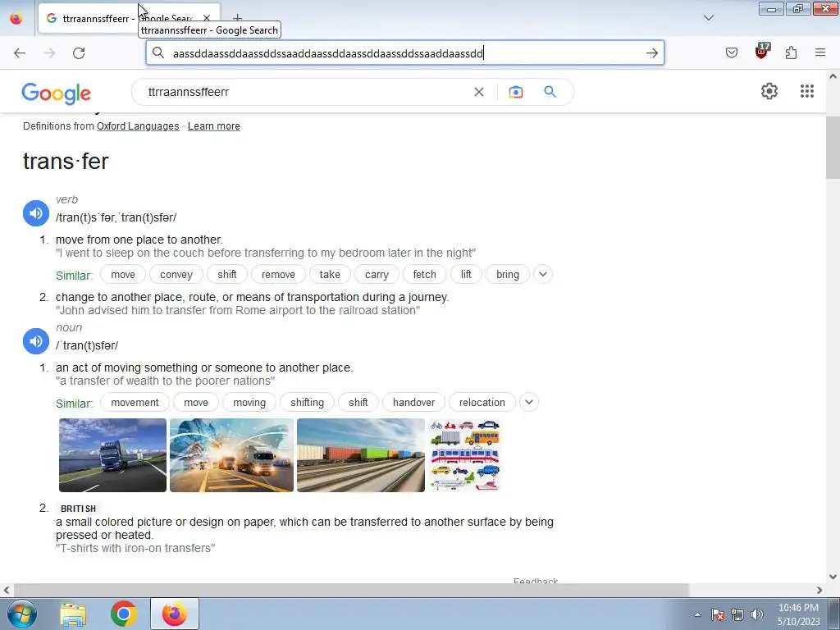Click the taskbar clock 10:46 PM
Viewport: 840px width, 630px height.
(x=798, y=614)
